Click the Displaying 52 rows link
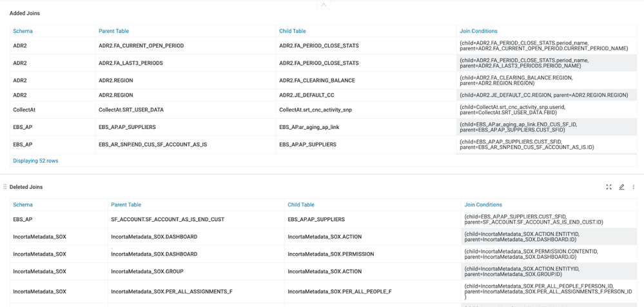This screenshot has width=644, height=307. 35,161
